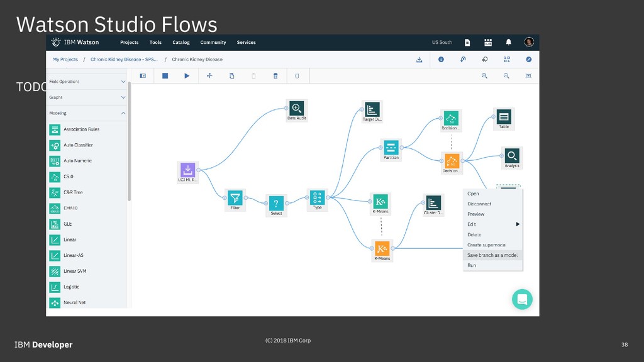
Task: Select the US South region
Action: coord(441,42)
